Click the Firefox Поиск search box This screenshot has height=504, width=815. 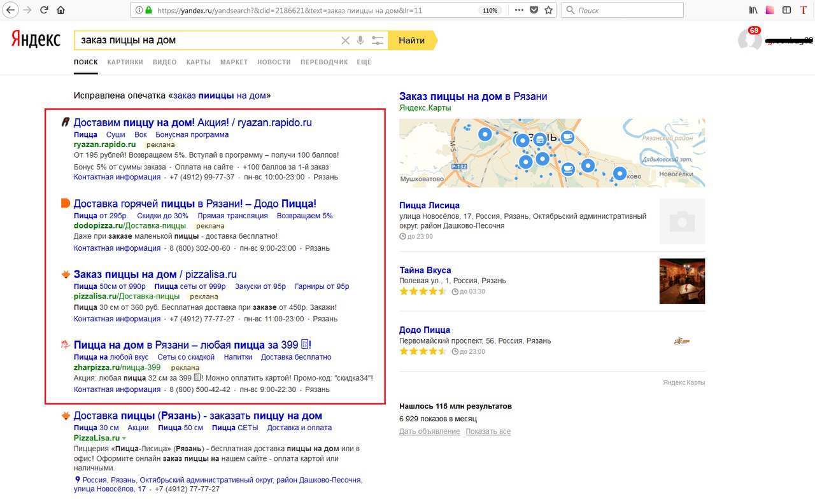[623, 10]
